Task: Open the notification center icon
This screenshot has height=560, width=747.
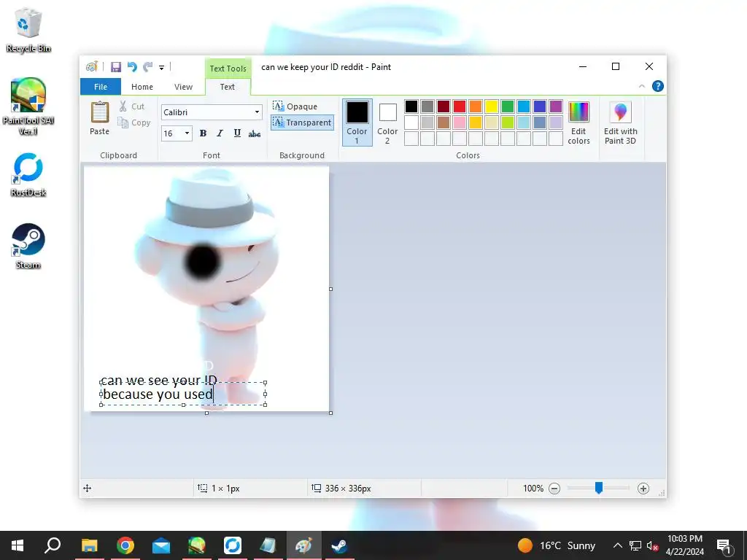Action: 724,545
